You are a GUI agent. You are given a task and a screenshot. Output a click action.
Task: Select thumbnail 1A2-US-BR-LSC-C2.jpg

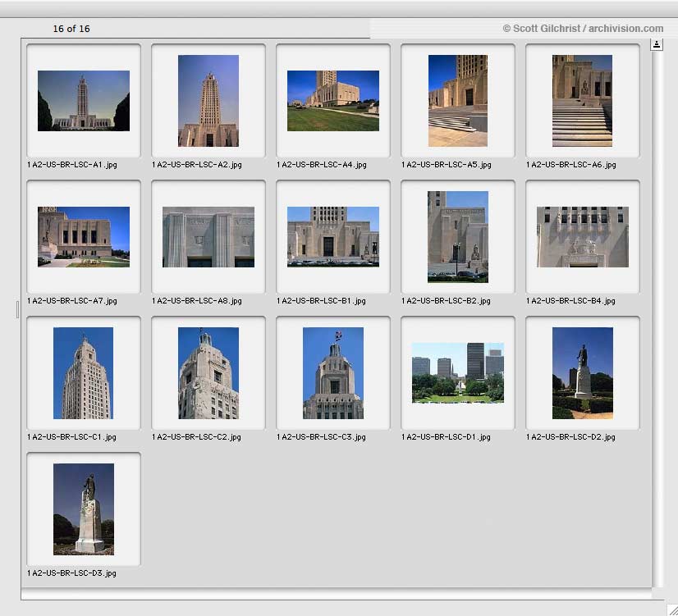click(208, 373)
